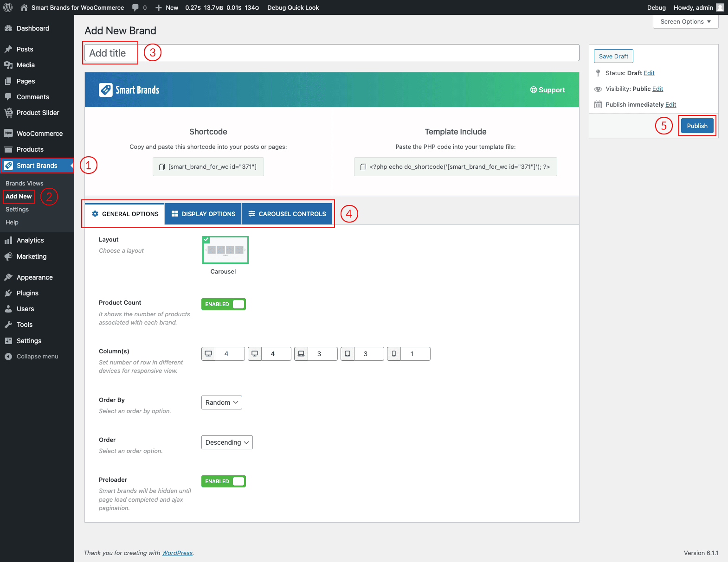Click the shortcode copy icon
The width and height of the screenshot is (728, 562).
click(x=162, y=167)
